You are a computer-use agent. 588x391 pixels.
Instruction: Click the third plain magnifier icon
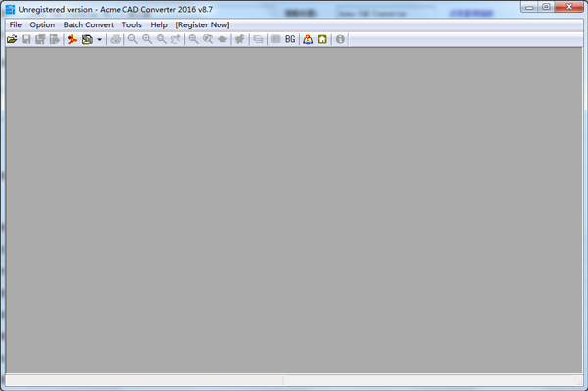pyautogui.click(x=162, y=39)
